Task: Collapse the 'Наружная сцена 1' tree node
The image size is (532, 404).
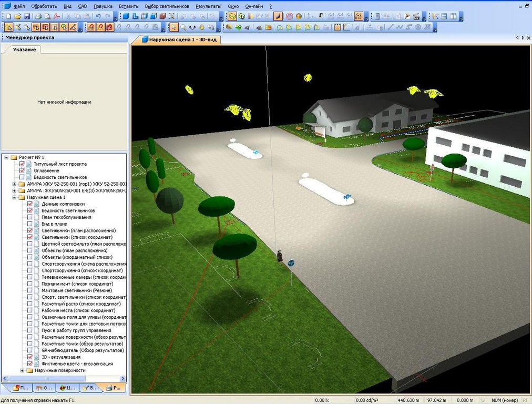Action: coord(14,197)
